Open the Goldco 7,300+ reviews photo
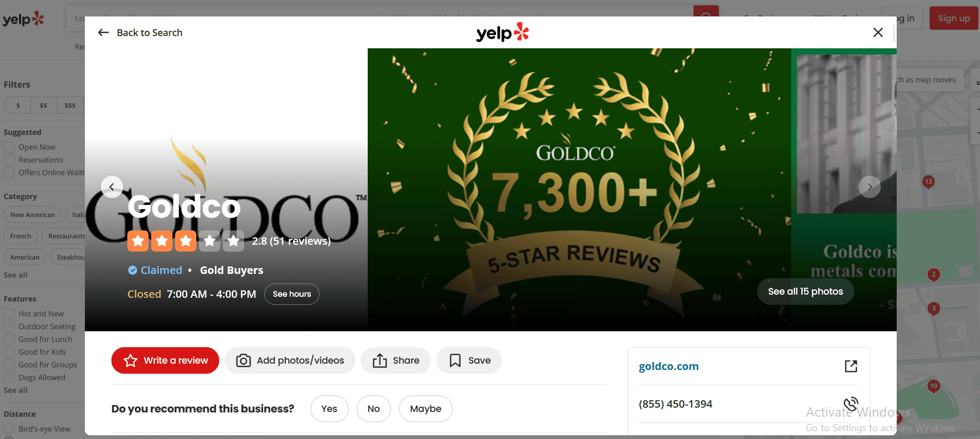Image resolution: width=980 pixels, height=439 pixels. coord(579,190)
